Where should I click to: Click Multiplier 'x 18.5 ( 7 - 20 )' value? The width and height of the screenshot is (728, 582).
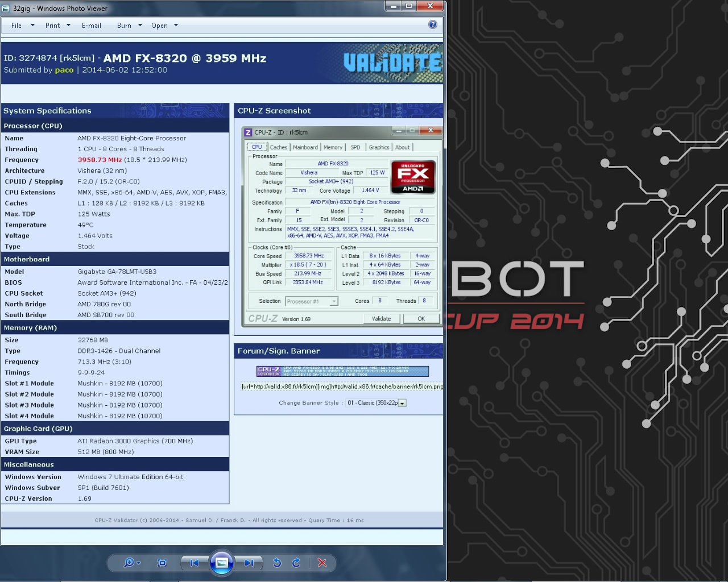(x=308, y=265)
